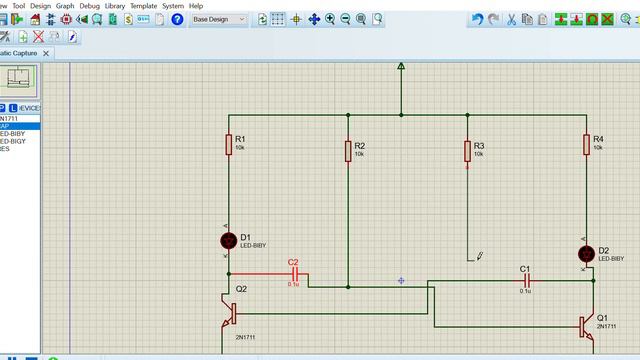Click the Zoom Out magnifier
Screen dimensions: 640x360
(345, 19)
